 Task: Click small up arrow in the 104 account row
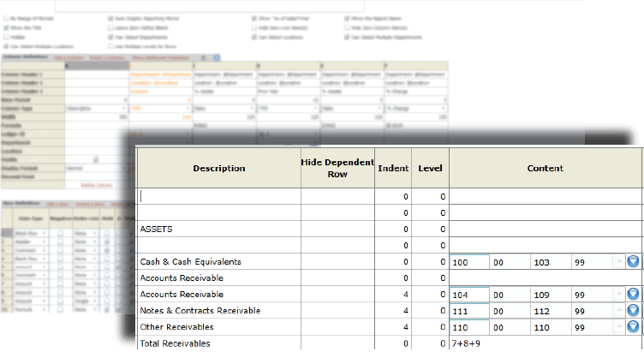pos(619,294)
